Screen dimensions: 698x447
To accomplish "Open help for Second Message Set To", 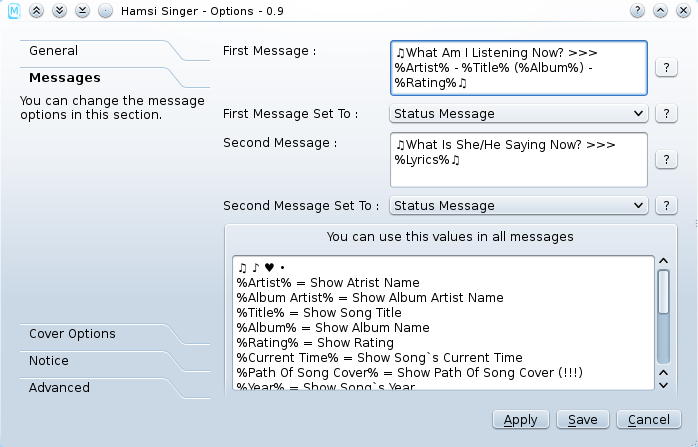I will [x=666, y=206].
